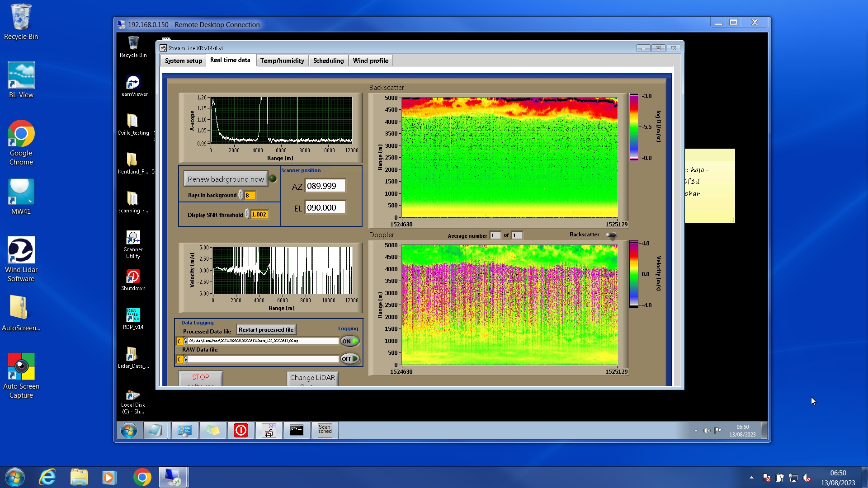Open the System setup tab
Image resolution: width=868 pixels, height=488 pixels.
pos(183,61)
